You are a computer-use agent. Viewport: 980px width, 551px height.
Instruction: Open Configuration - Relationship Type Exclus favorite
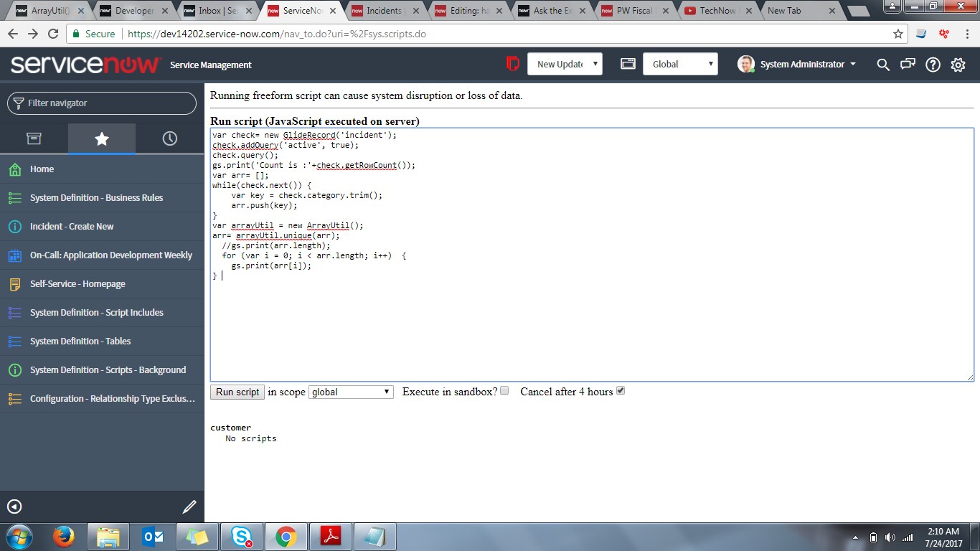(x=102, y=399)
